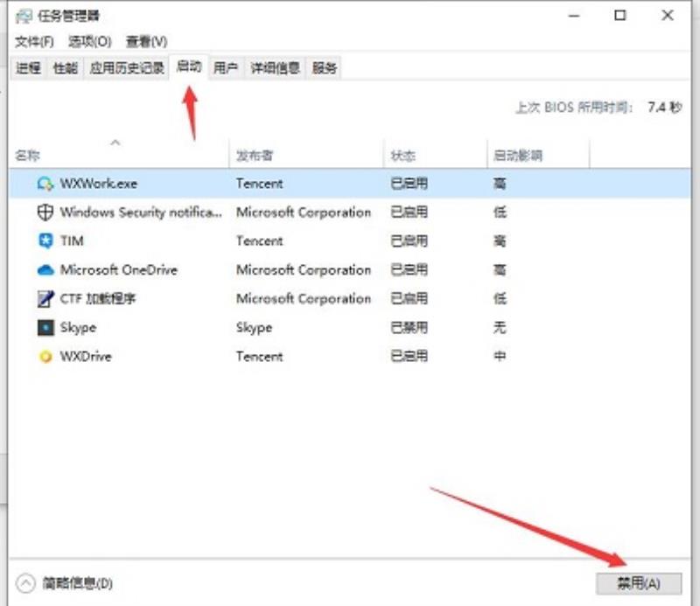Click Tencent publisher of WXWork.exe
This screenshot has height=606, width=700.
(x=259, y=184)
